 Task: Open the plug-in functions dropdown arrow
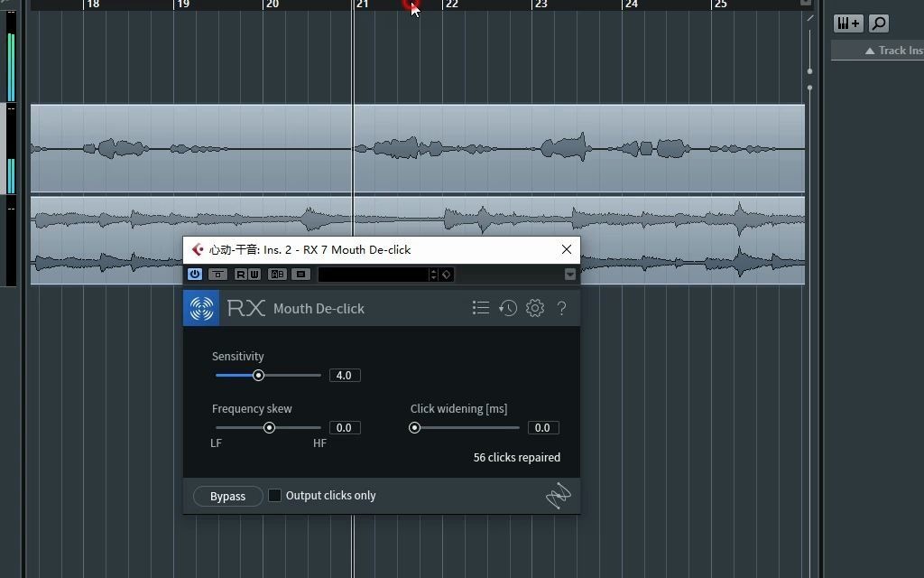click(x=570, y=275)
